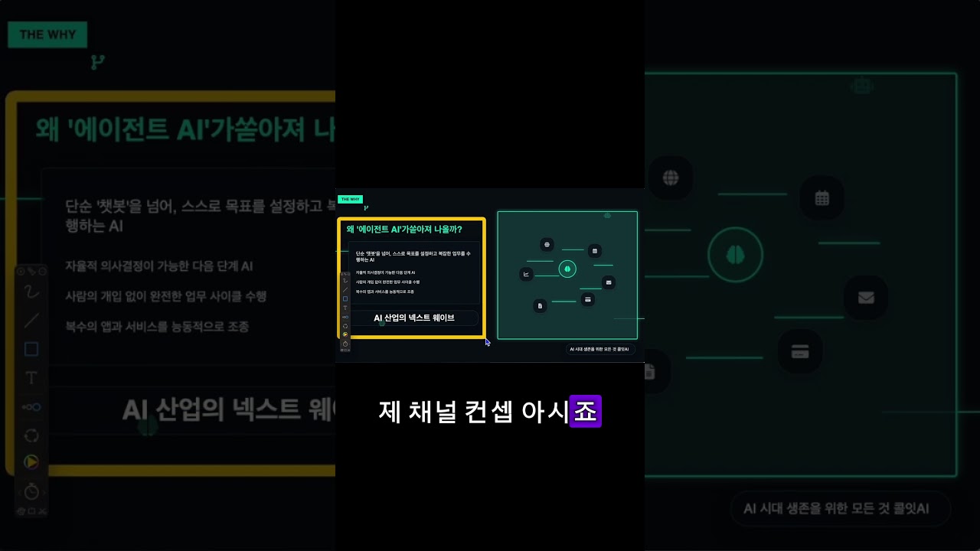The height and width of the screenshot is (551, 980).
Task: Click the credit card node in the center diagram
Action: [x=587, y=299]
